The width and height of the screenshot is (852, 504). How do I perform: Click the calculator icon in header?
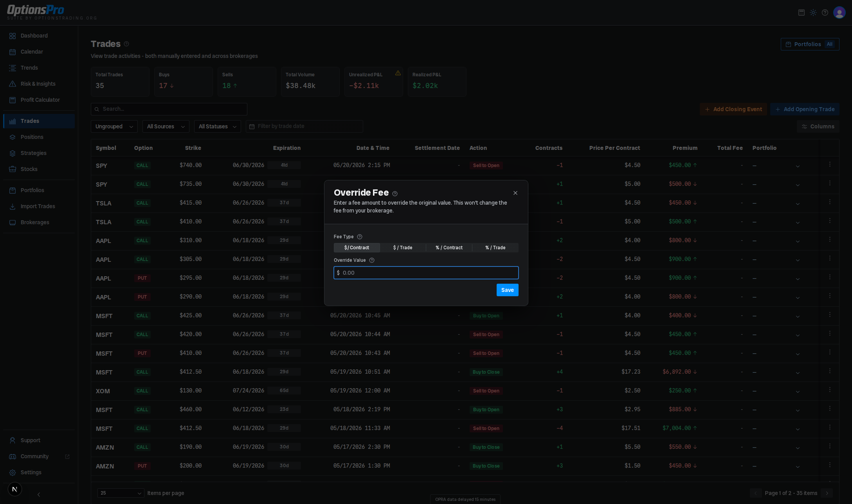point(802,13)
